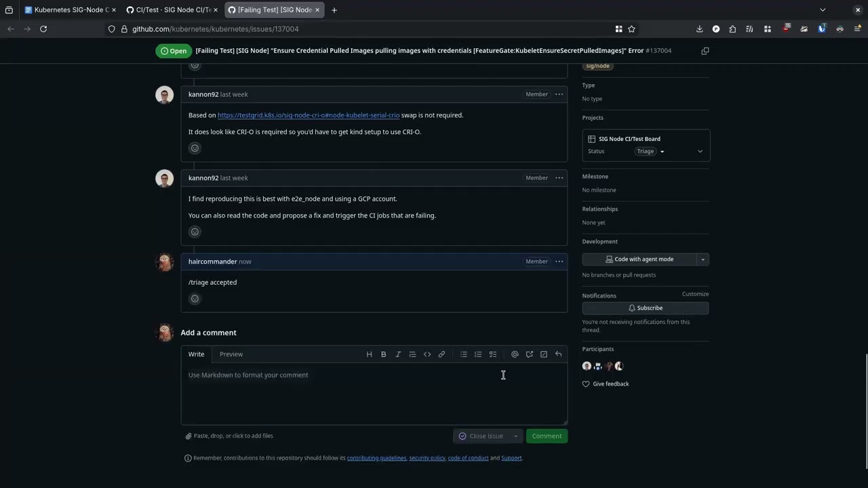The width and height of the screenshot is (868, 488).
Task: Click Code with agent mode button
Action: (x=639, y=260)
